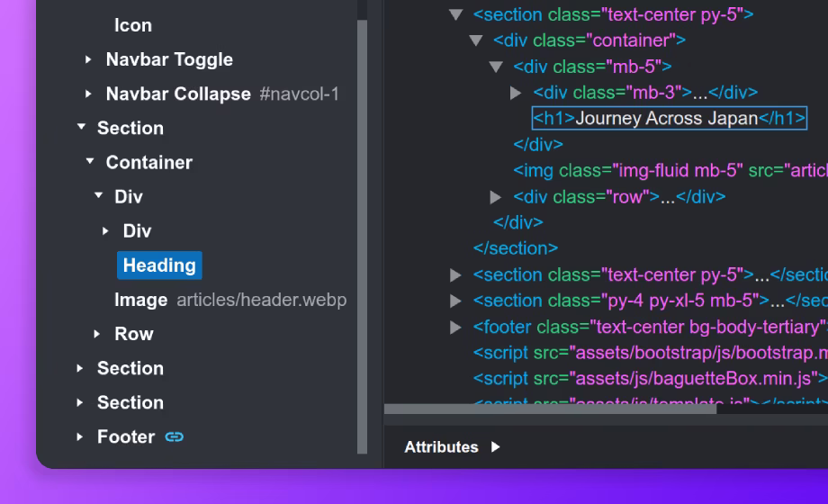Select the Image articles/header.webp item
The width and height of the screenshot is (828, 504).
(x=229, y=300)
